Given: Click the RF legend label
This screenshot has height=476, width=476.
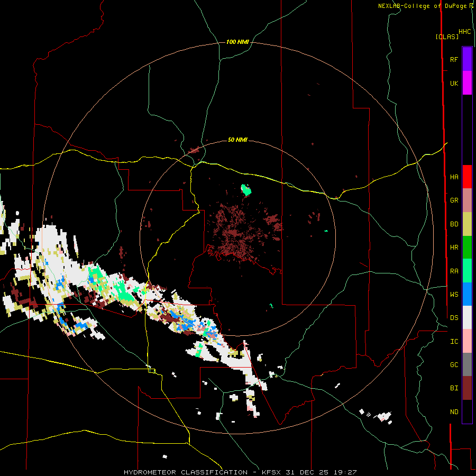Looking at the screenshot, I should (454, 59).
